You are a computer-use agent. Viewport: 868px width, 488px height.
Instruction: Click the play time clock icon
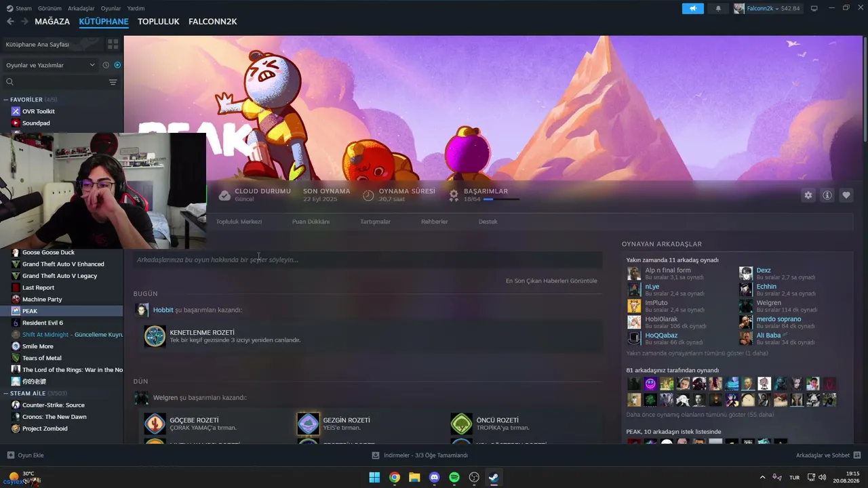coord(368,195)
